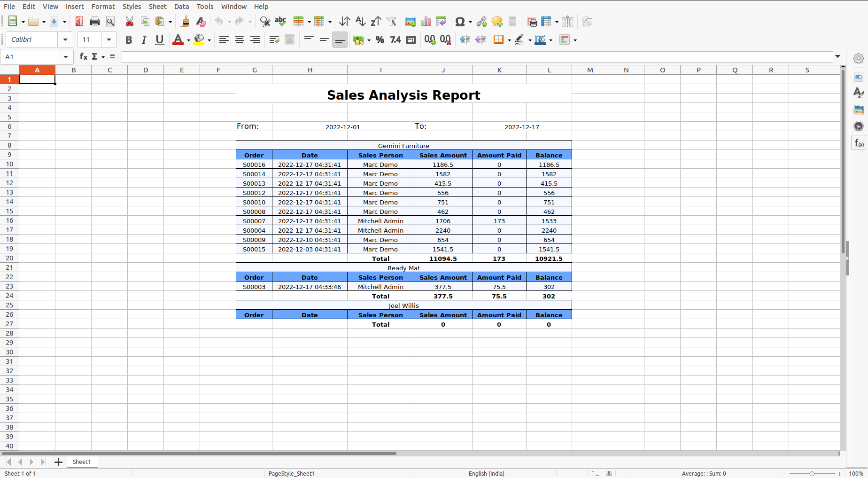Toggle Bold formatting
Screen dimensions: 868x478
pyautogui.click(x=129, y=40)
